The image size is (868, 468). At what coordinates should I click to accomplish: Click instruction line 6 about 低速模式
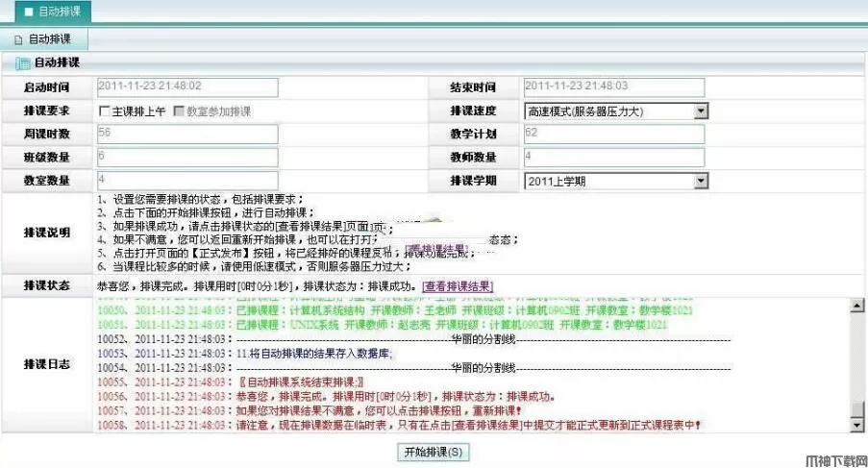pos(254,266)
